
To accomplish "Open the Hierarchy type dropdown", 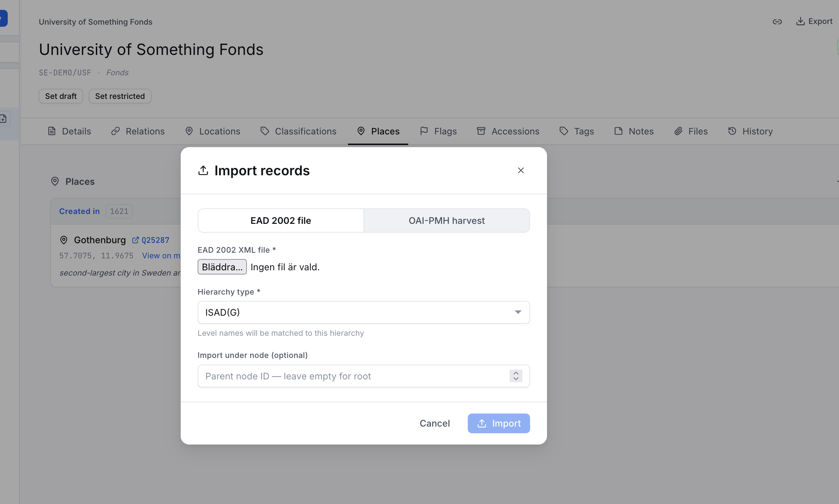I will coord(363,312).
